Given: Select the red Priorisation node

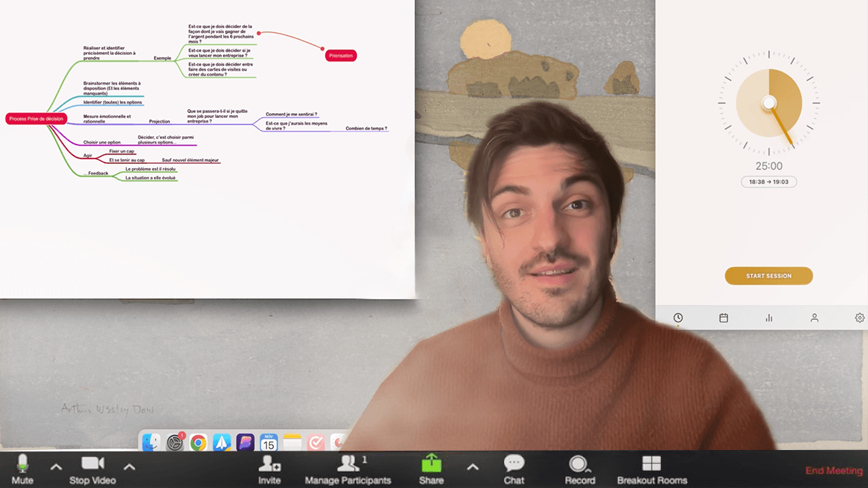Looking at the screenshot, I should [x=341, y=56].
